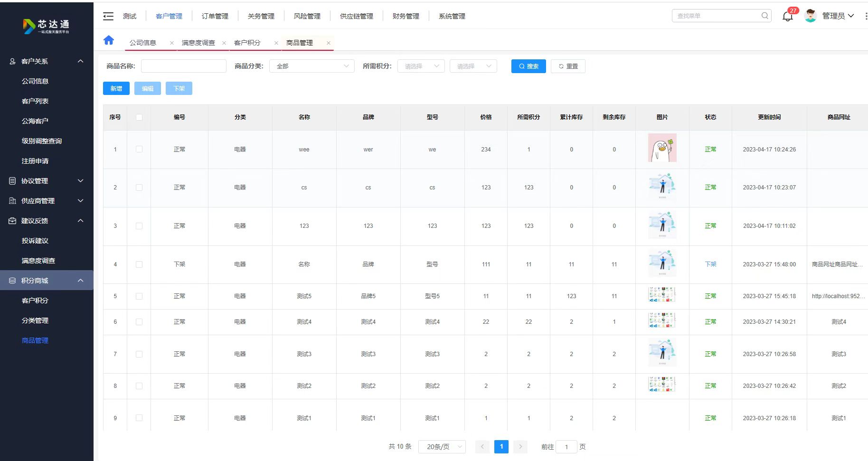Image resolution: width=868 pixels, height=461 pixels.
Task: Click the 前往 page number input
Action: tap(566, 447)
